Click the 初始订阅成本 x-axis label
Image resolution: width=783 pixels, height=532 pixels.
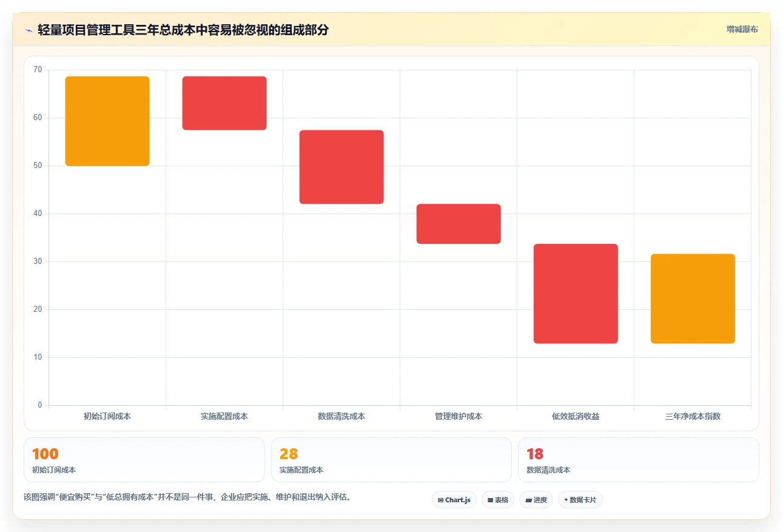[x=107, y=417]
